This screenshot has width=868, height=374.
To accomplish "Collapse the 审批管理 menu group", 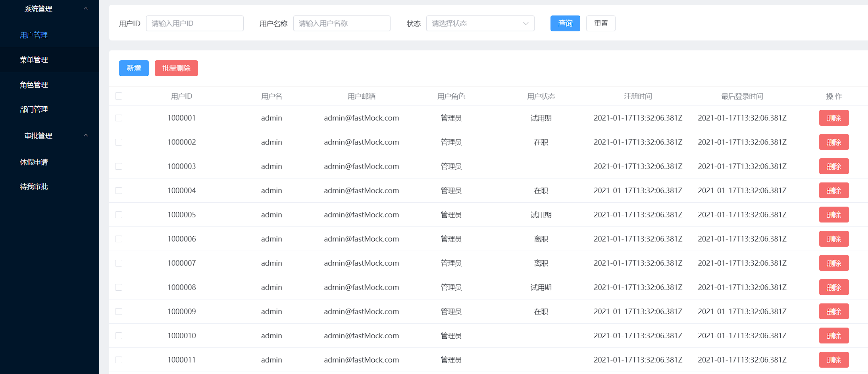I will (x=49, y=136).
